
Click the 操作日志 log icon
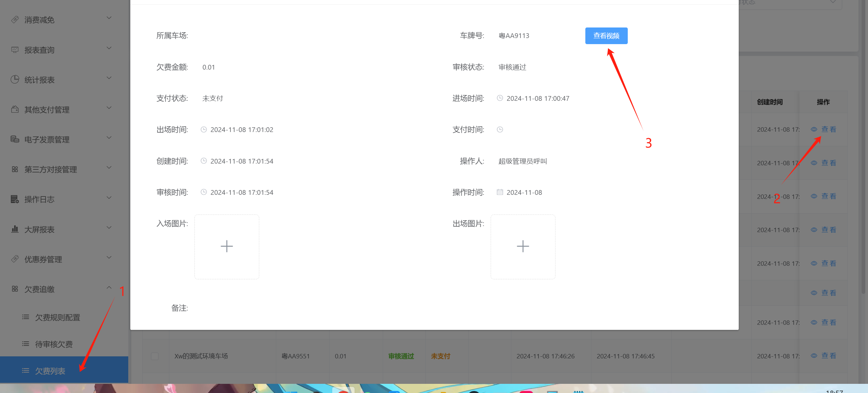(x=15, y=199)
